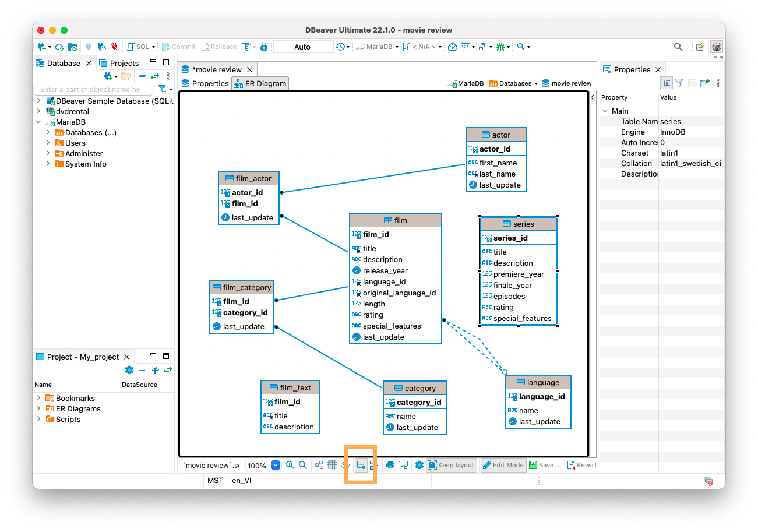
Task: Save diagram as image icon
Action: (403, 465)
